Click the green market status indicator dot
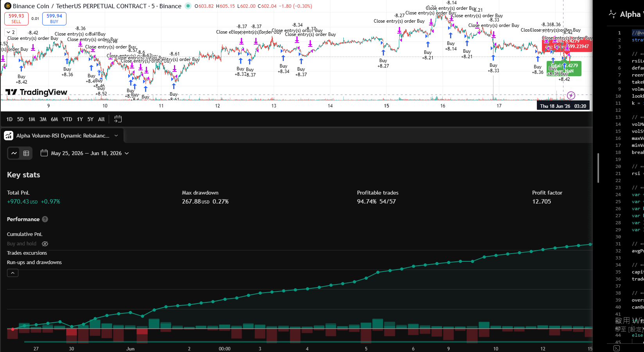 pos(188,6)
